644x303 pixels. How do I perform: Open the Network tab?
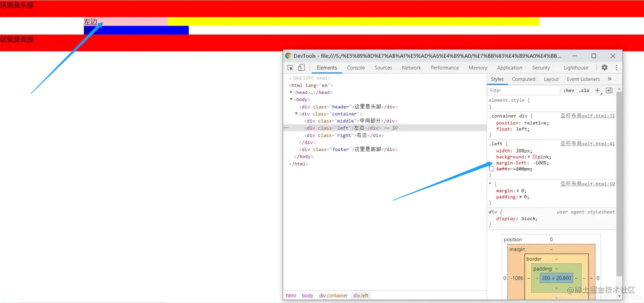[411, 68]
